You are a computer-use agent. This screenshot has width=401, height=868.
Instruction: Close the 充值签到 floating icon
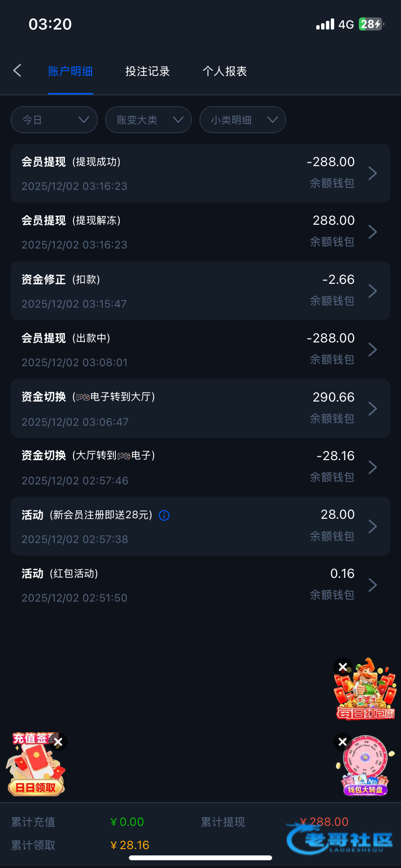coord(58,742)
